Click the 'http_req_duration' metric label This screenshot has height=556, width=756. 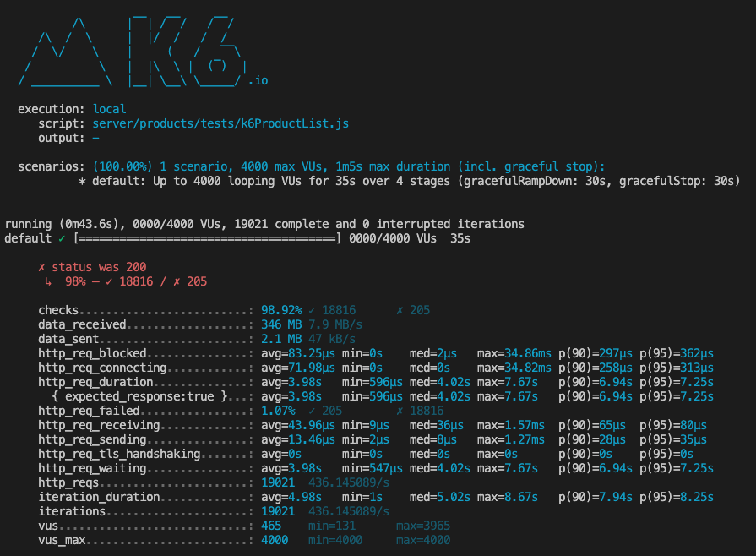point(95,383)
